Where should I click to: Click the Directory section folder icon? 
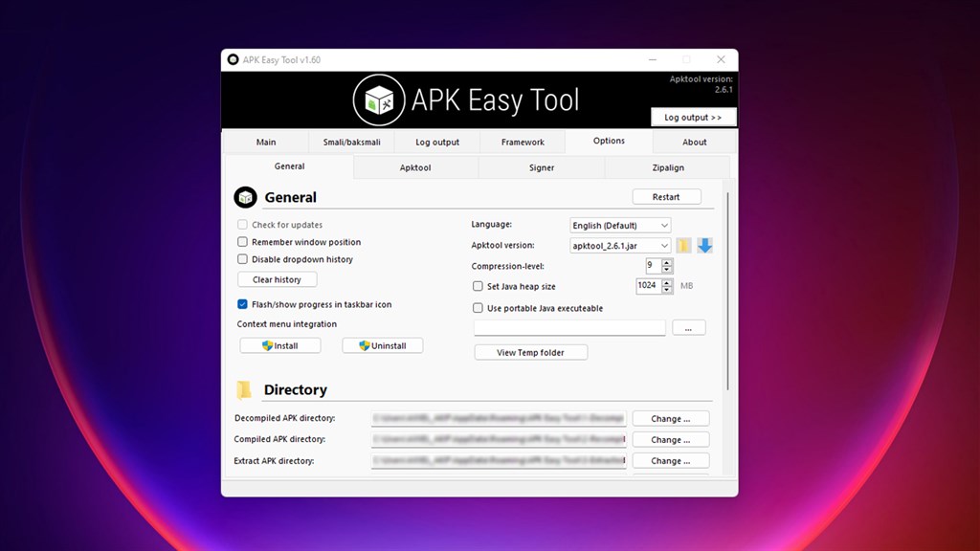tap(244, 390)
